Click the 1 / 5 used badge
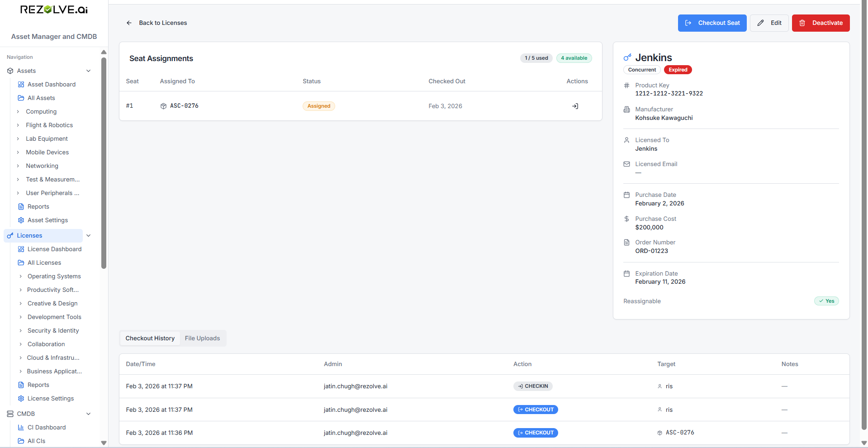Viewport: 868px width, 448px height. [536, 58]
